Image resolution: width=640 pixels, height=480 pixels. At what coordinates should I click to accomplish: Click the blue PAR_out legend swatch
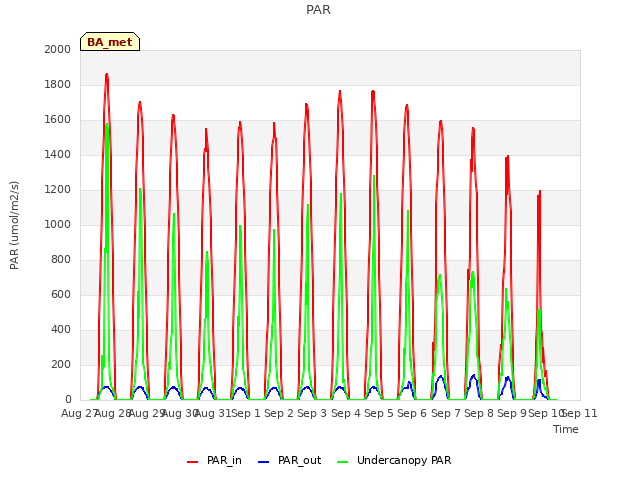[264, 462]
